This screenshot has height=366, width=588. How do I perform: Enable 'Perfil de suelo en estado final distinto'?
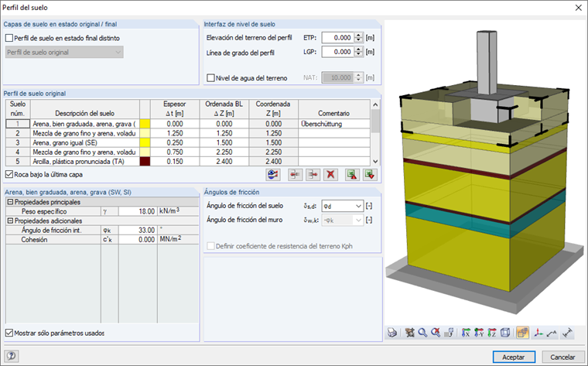tap(9, 38)
